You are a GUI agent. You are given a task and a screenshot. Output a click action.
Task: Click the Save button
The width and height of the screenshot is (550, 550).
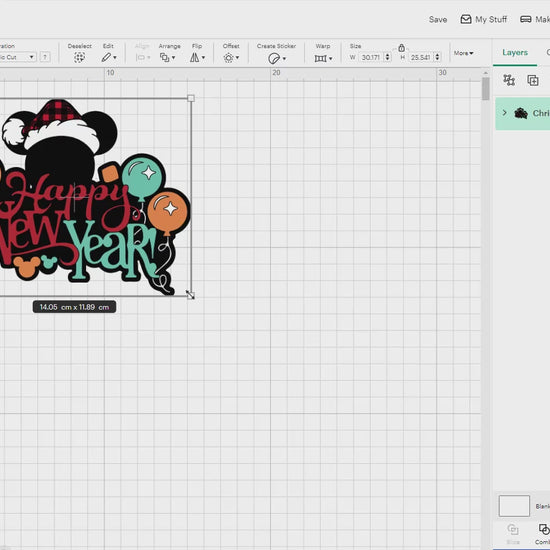[x=438, y=20]
